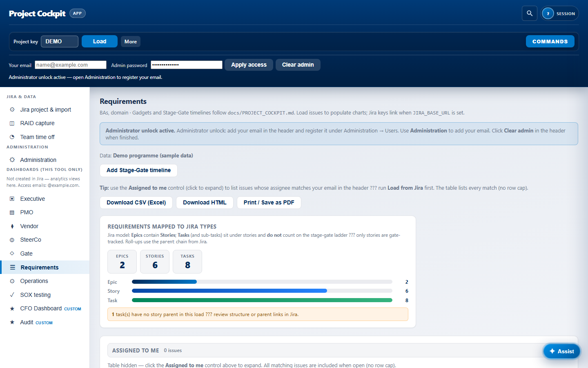Click the PMO list icon
Screen dimensions: 588x368
coord(12,212)
